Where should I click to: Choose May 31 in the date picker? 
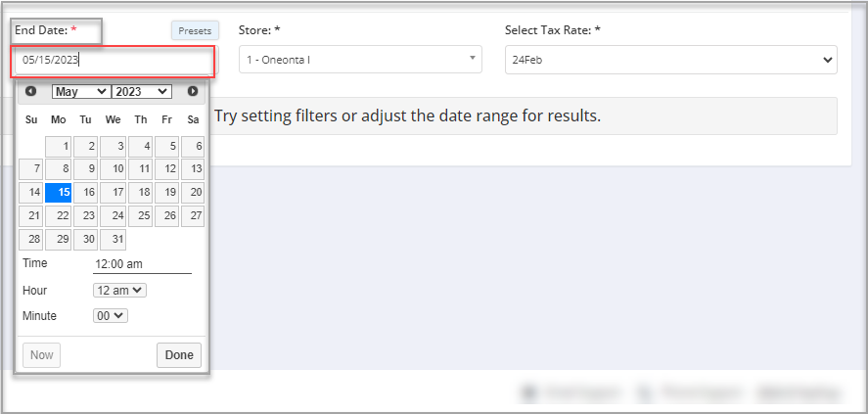pos(114,240)
